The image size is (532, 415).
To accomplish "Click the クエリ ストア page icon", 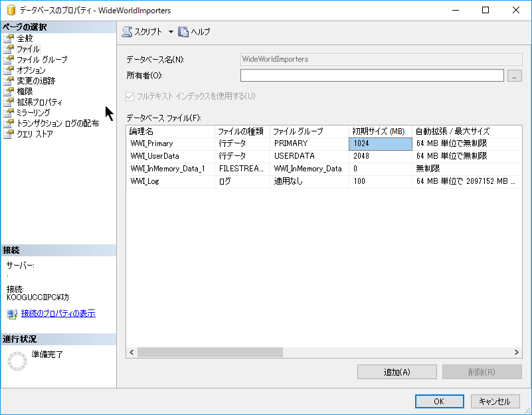I will pyautogui.click(x=9, y=134).
